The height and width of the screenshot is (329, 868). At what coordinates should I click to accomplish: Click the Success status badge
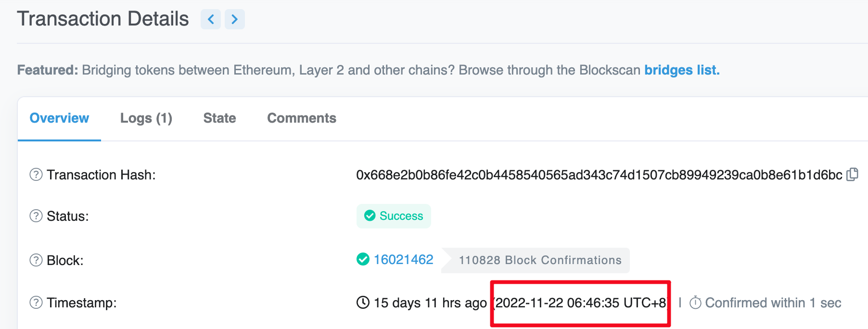coord(394,216)
